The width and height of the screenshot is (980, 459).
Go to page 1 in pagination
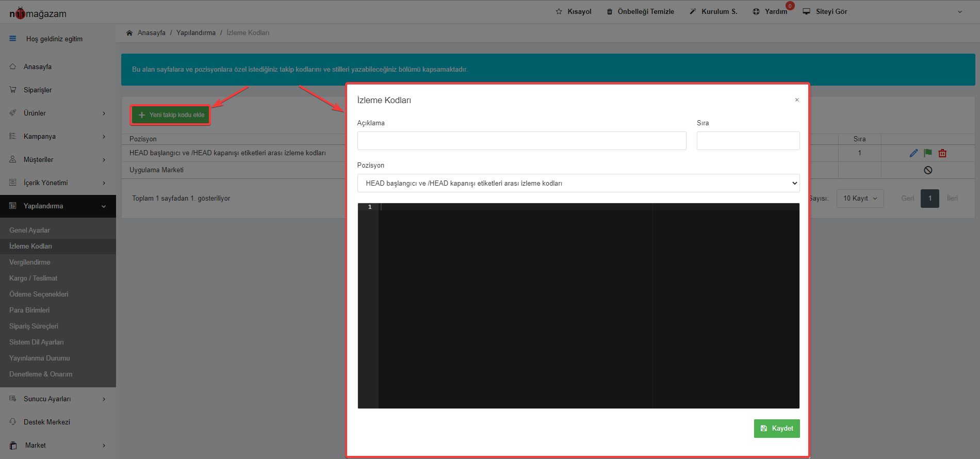pyautogui.click(x=930, y=199)
